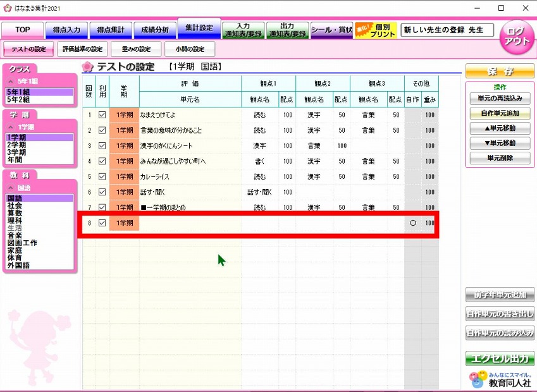Open the 出力 通知表/要録 tab

287,30
